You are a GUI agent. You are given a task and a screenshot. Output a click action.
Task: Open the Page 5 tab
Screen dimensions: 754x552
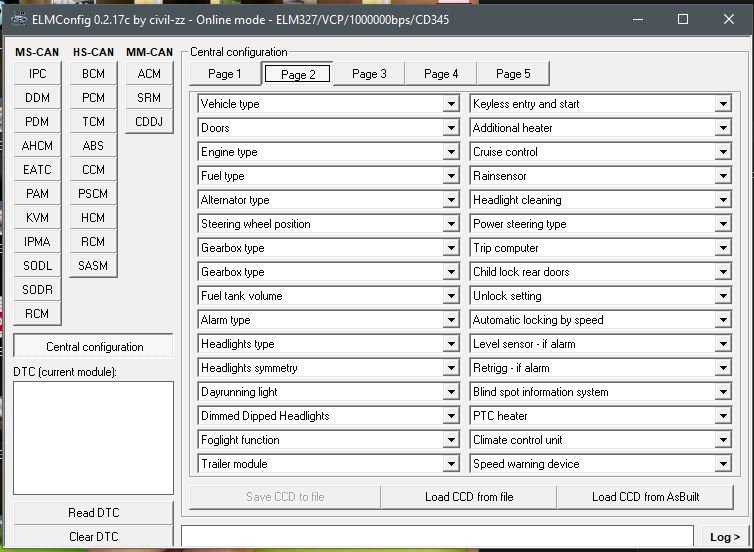click(x=513, y=74)
